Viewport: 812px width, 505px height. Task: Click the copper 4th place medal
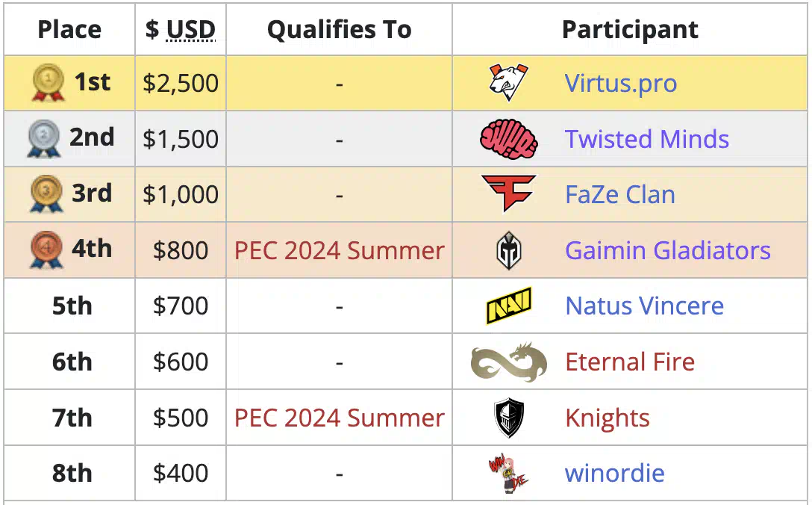(46, 250)
